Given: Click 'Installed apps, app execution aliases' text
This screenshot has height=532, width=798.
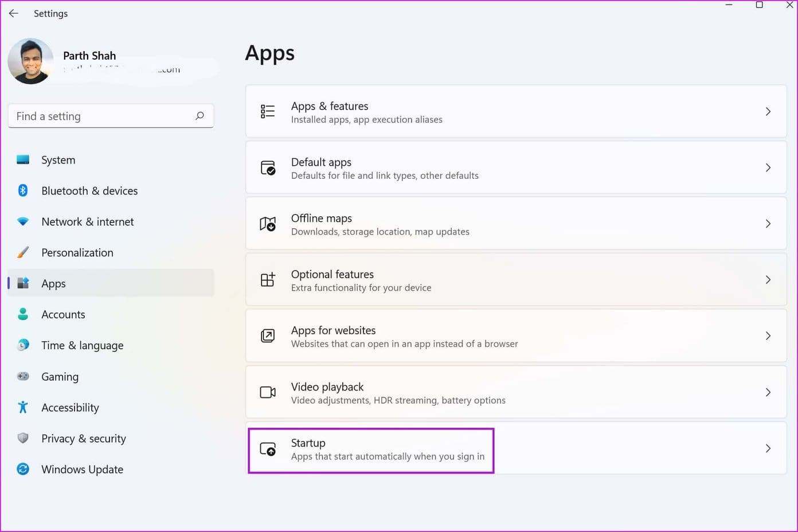Looking at the screenshot, I should coord(367,120).
